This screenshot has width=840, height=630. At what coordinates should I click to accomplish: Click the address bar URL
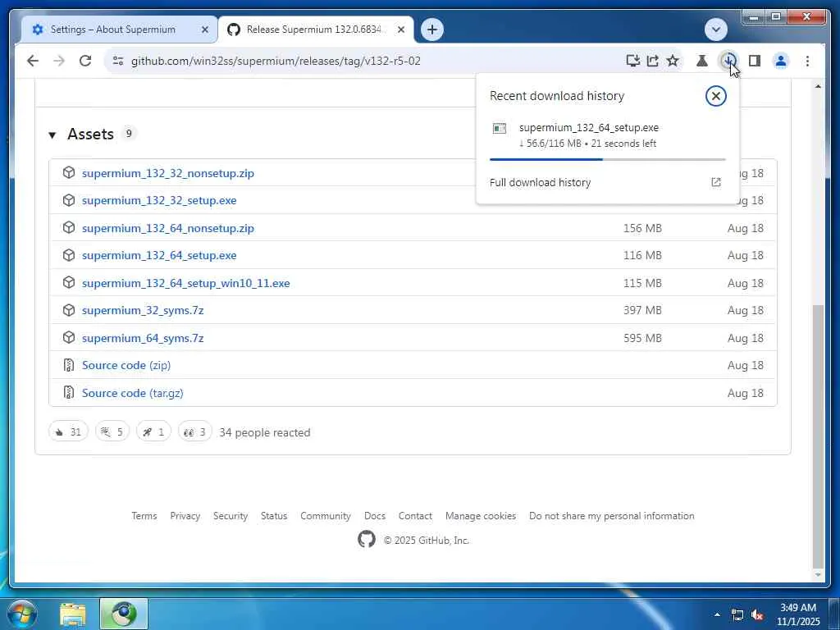point(276,61)
